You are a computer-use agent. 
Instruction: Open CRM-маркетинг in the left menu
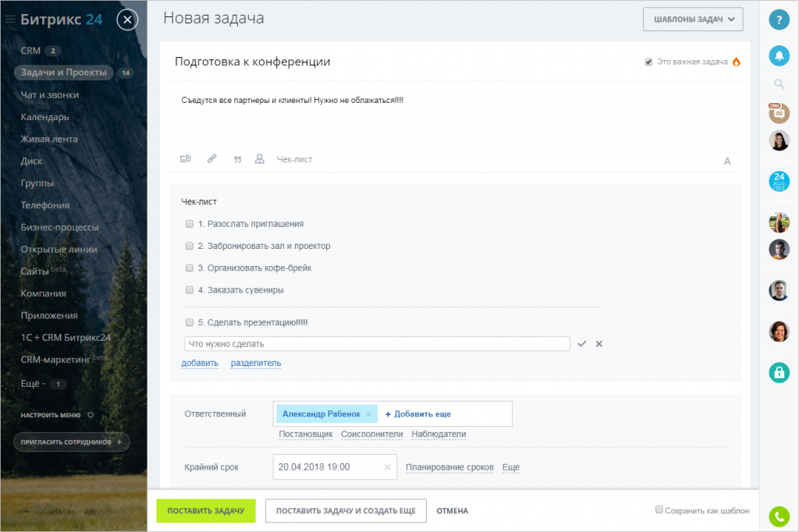coord(55,360)
